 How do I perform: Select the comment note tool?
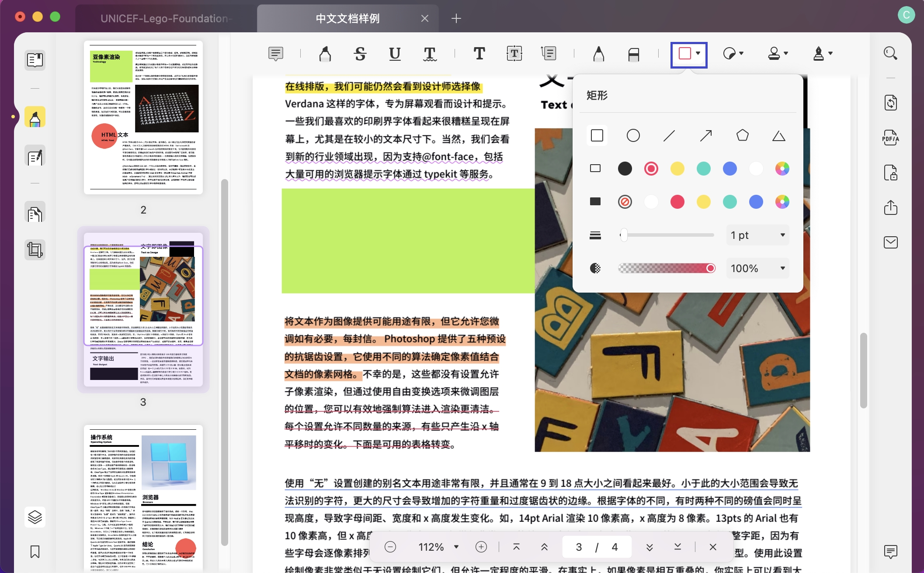click(x=275, y=54)
